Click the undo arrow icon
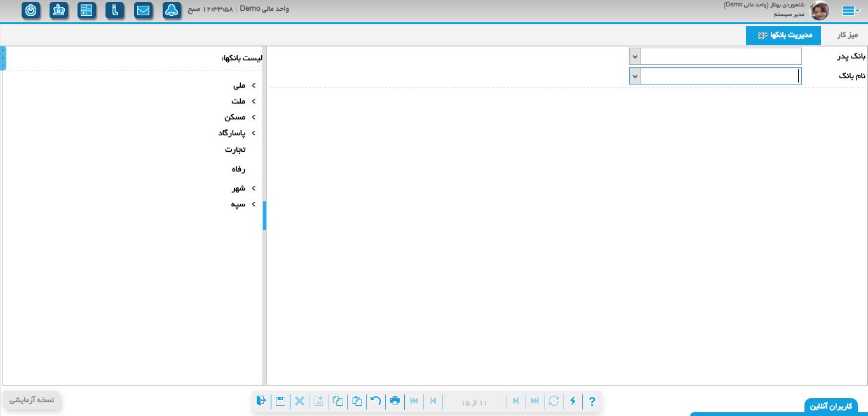Image resolution: width=868 pixels, height=416 pixels. [x=376, y=401]
